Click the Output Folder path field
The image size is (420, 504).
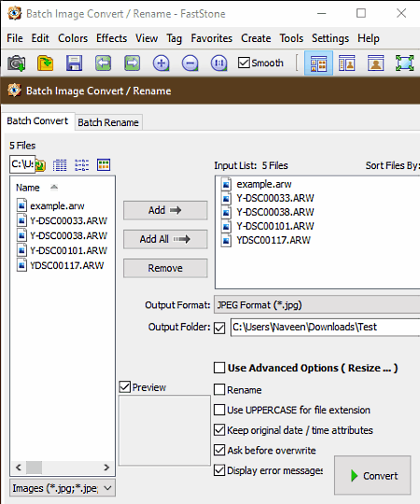click(325, 328)
